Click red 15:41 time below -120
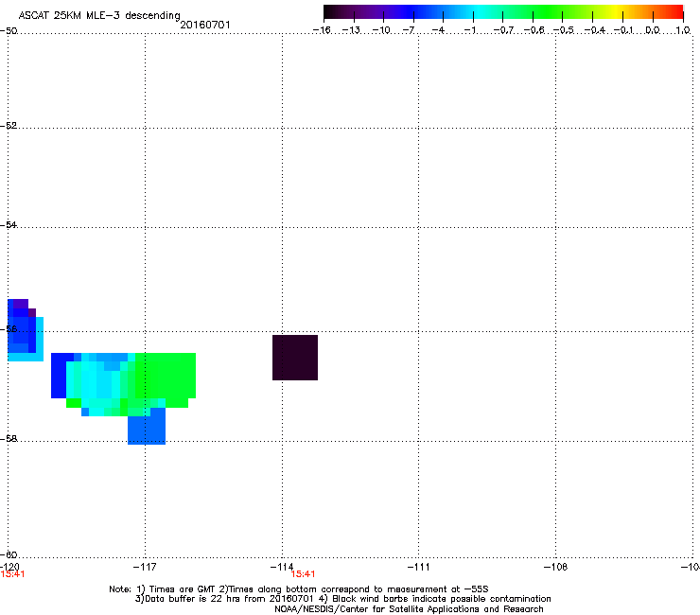The height and width of the screenshot is (615, 700). pyautogui.click(x=12, y=574)
